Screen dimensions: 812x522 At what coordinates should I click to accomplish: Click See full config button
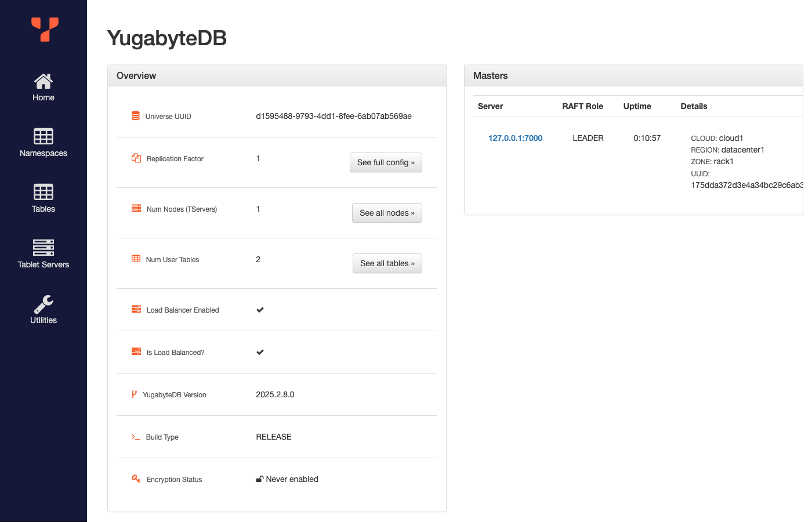pos(386,162)
